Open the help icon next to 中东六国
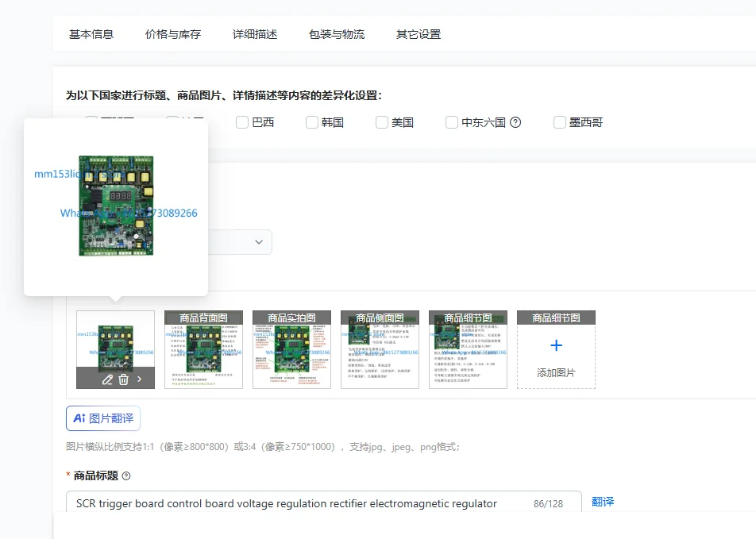 515,122
